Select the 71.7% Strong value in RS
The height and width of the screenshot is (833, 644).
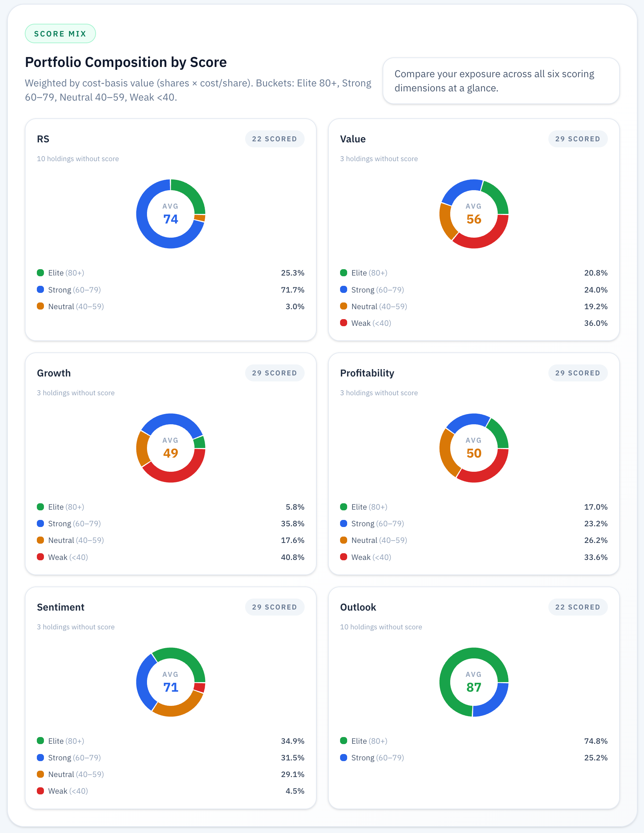293,290
